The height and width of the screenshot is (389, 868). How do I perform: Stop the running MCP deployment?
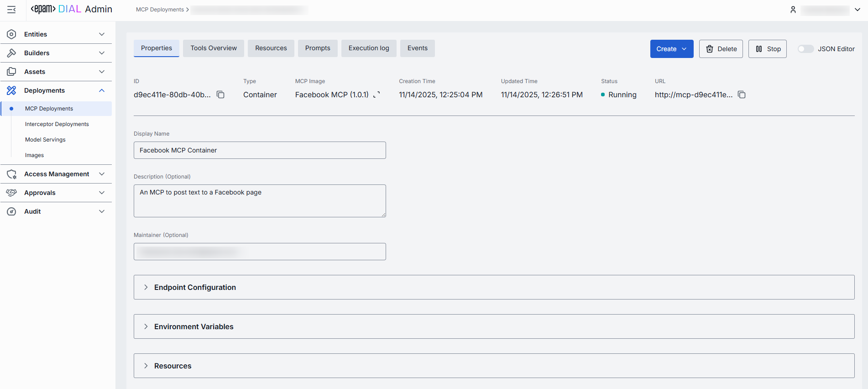[x=768, y=49]
